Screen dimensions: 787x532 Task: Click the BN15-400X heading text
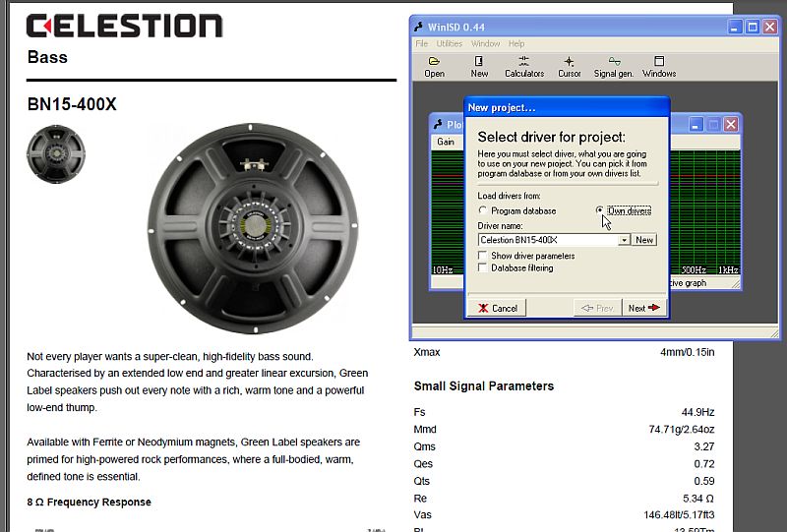coord(72,104)
